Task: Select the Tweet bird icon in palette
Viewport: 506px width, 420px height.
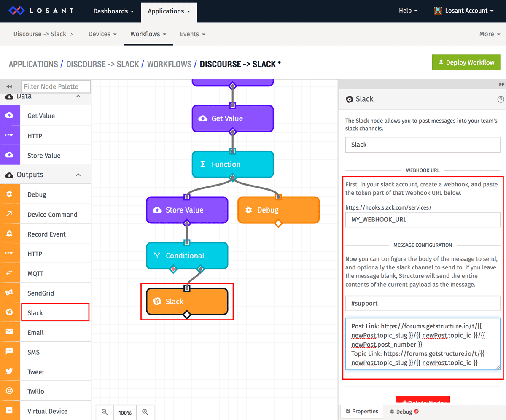Action: (9, 372)
